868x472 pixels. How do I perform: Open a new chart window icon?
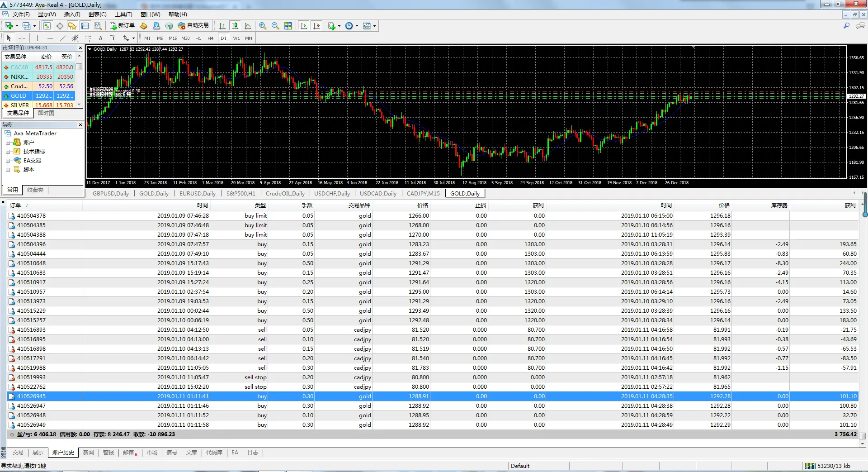click(9, 26)
